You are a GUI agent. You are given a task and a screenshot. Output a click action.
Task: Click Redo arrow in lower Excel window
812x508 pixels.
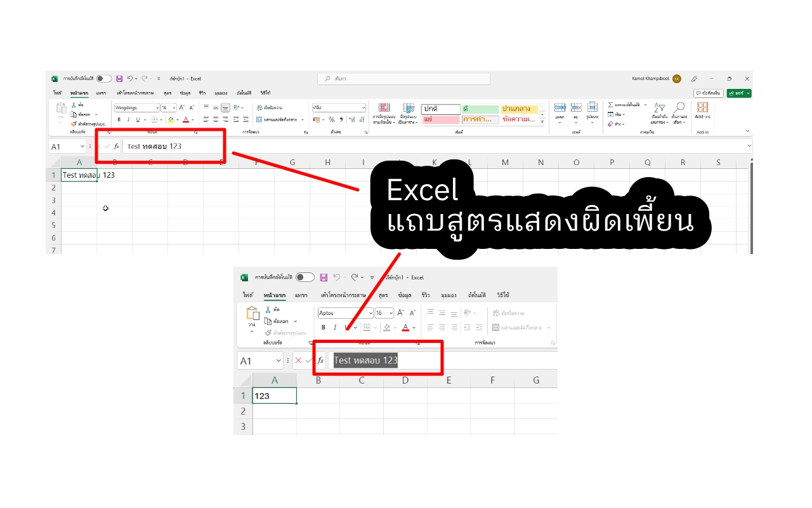tap(354, 277)
